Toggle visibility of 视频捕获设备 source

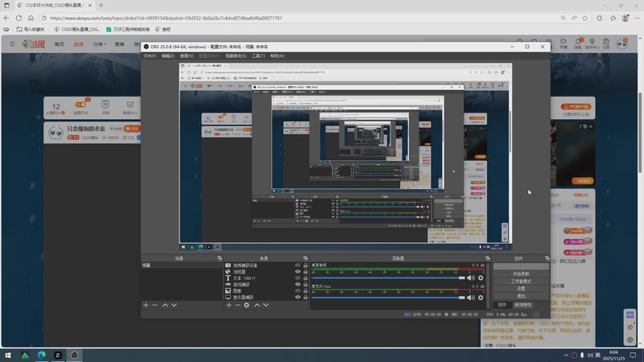(298, 265)
